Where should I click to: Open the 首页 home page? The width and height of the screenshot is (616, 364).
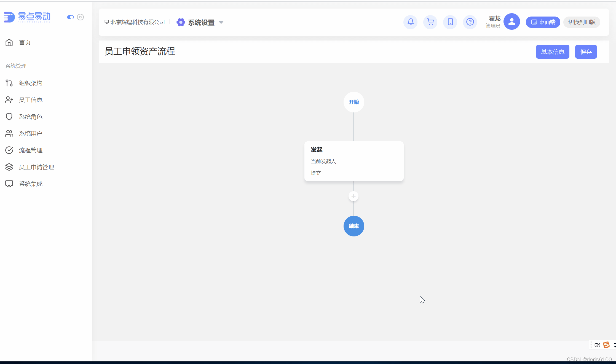[25, 42]
